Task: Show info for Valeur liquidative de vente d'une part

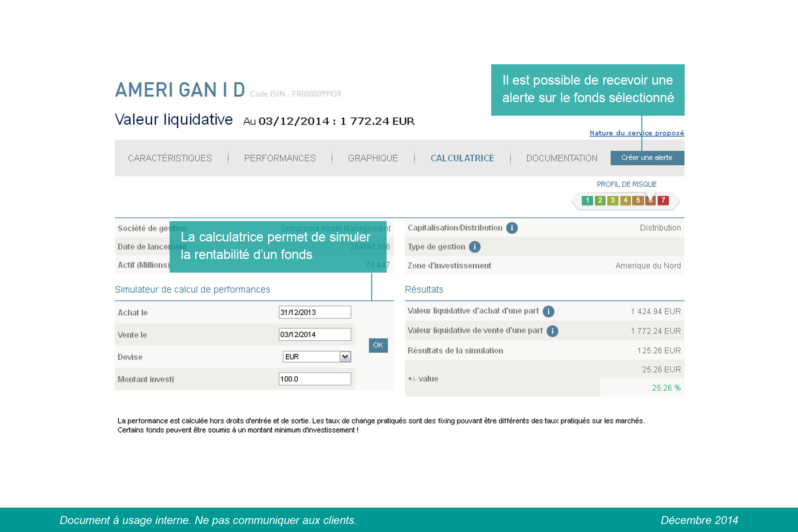Action: point(552,330)
